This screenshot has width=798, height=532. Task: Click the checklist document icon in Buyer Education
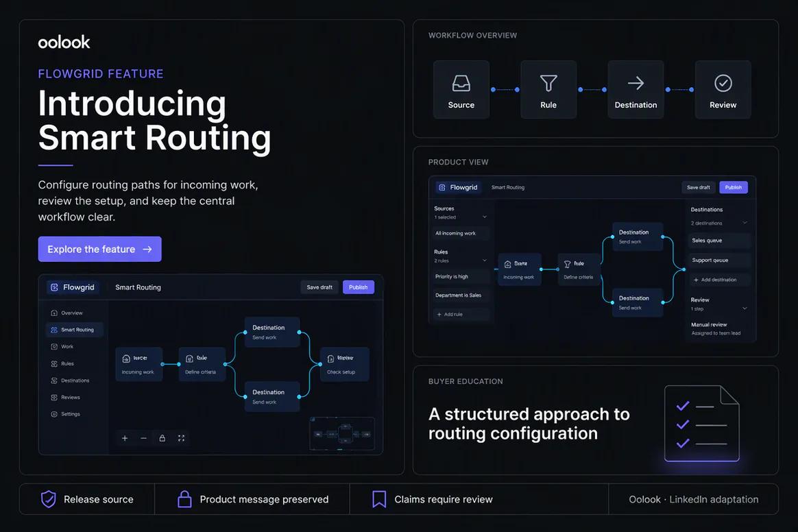[702, 423]
